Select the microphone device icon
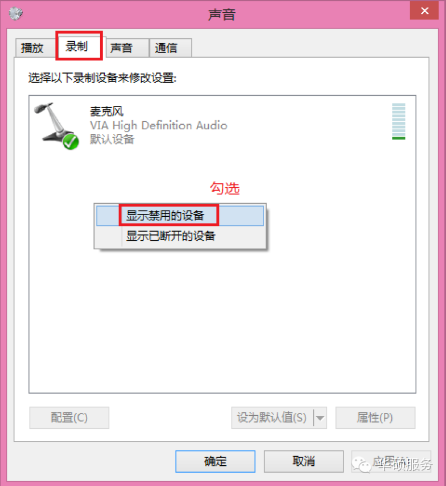This screenshot has width=446, height=486. point(56,125)
